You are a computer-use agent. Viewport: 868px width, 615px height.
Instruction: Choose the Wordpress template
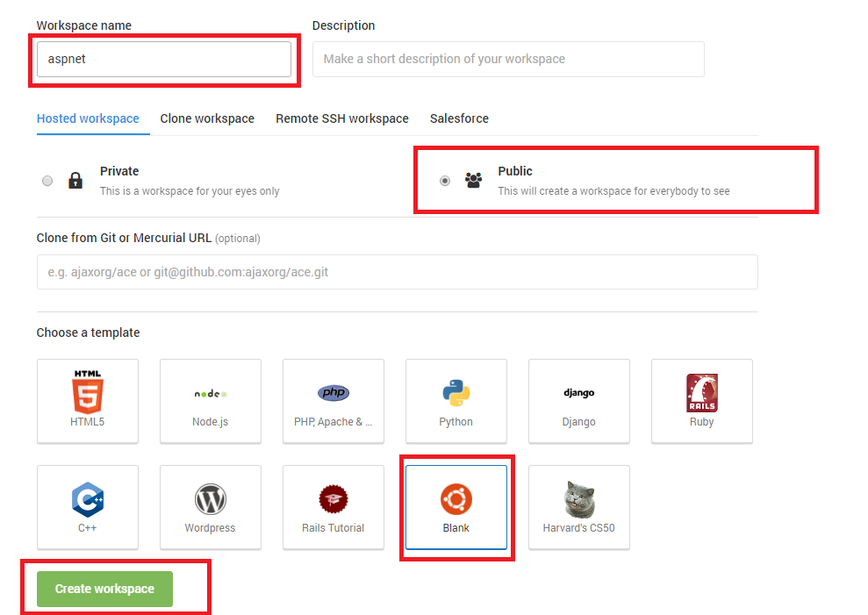pos(211,507)
